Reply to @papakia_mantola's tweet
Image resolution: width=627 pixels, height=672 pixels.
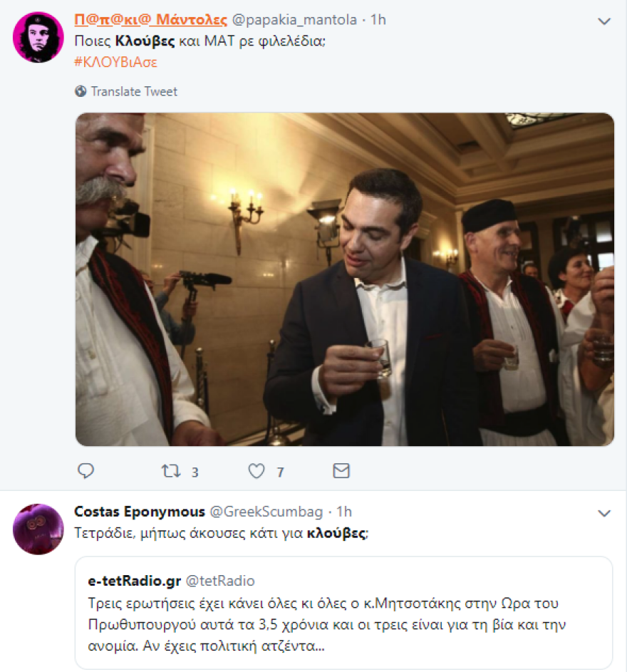[85, 470]
